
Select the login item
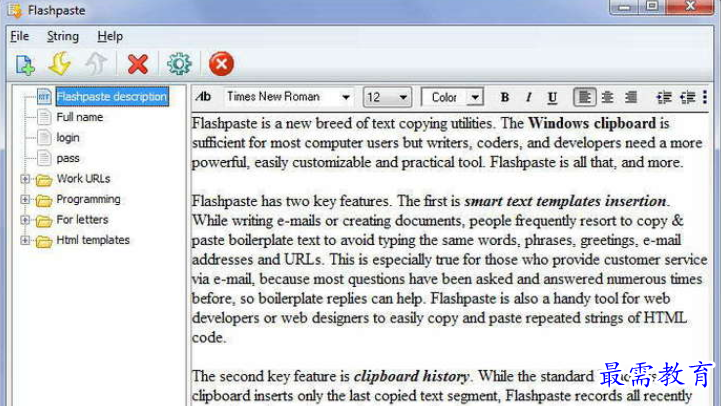click(68, 137)
